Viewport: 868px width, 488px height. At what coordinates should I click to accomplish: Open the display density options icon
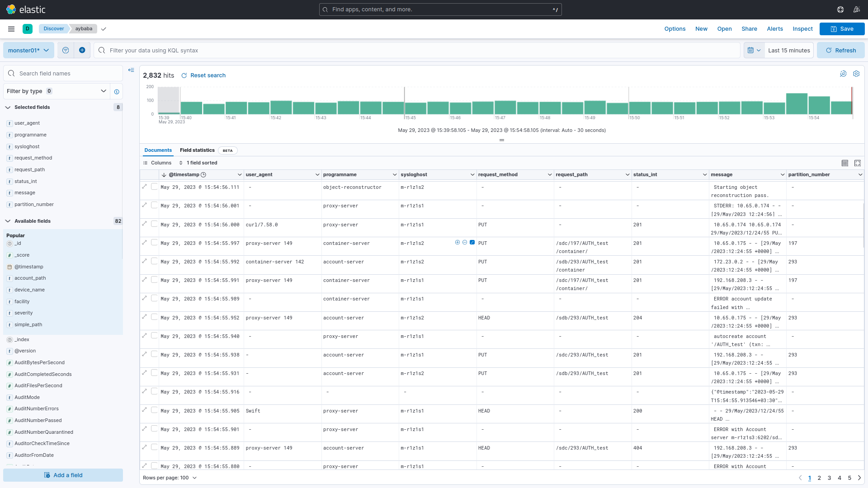coord(844,163)
